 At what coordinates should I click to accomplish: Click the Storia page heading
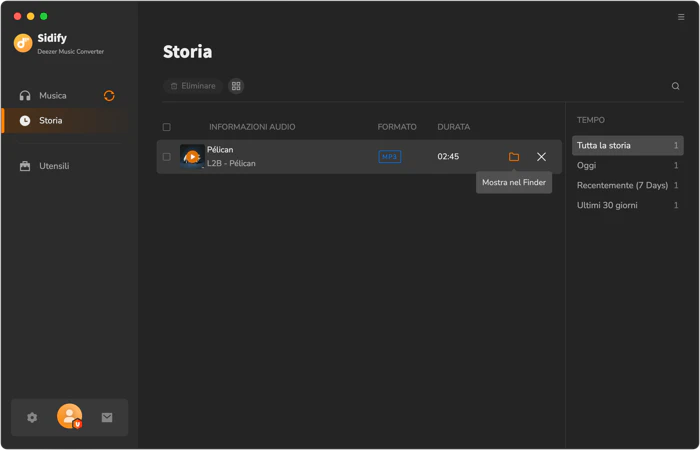(188, 52)
